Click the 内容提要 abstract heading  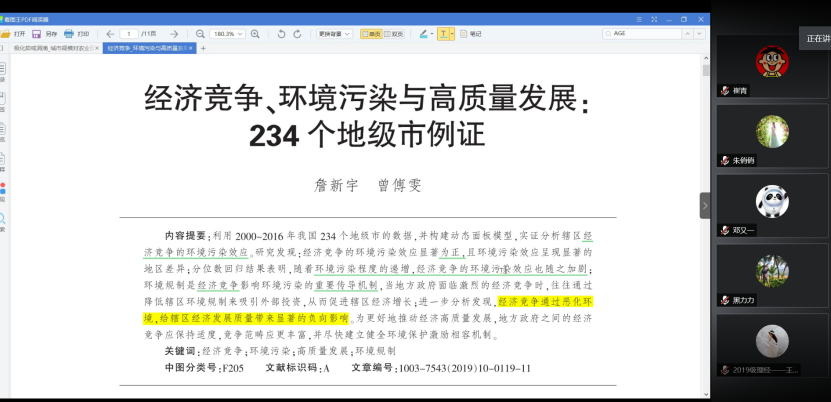coord(185,236)
